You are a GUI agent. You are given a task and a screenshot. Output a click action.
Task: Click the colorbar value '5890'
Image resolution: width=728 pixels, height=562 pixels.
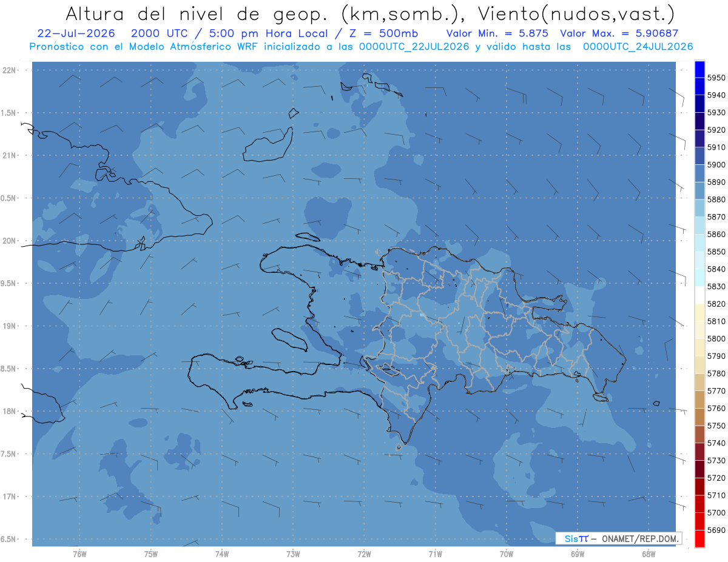tap(716, 182)
